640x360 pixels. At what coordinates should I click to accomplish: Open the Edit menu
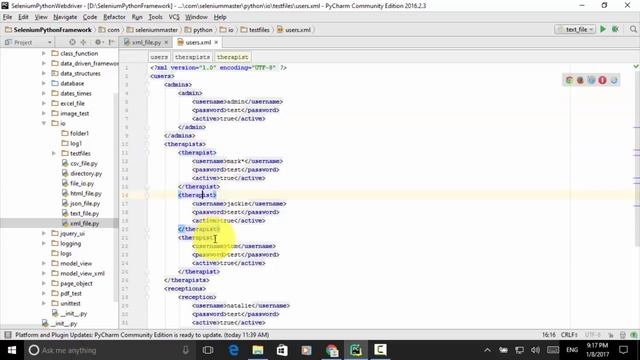[x=23, y=17]
